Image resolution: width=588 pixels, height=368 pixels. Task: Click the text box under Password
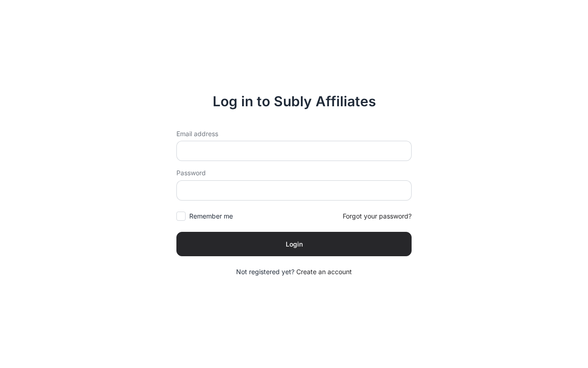pos(294,190)
